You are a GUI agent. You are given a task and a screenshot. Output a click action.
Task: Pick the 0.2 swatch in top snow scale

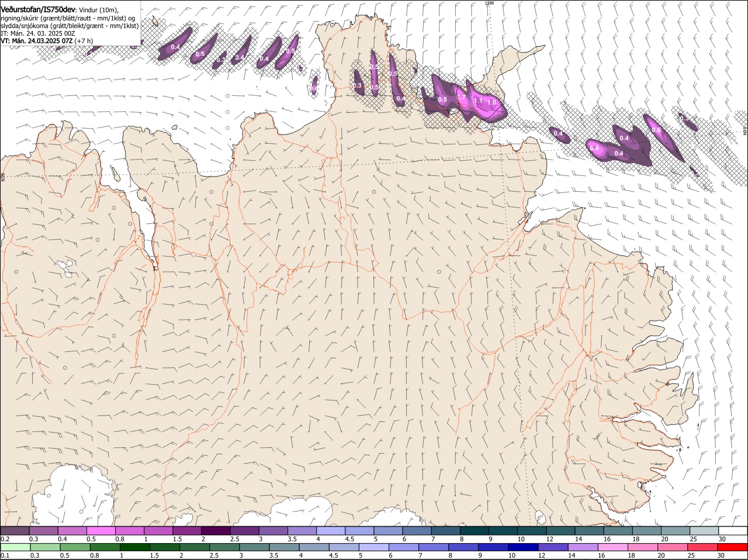tap(15, 531)
